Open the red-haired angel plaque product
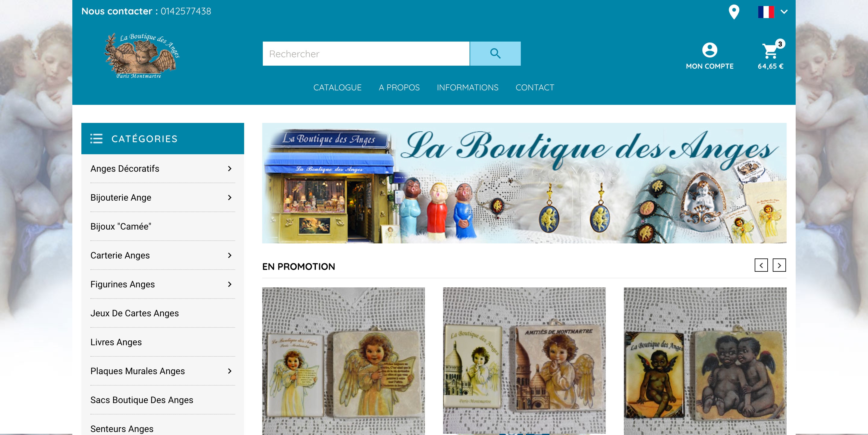Screen dimensions: 868x435 point(343,361)
